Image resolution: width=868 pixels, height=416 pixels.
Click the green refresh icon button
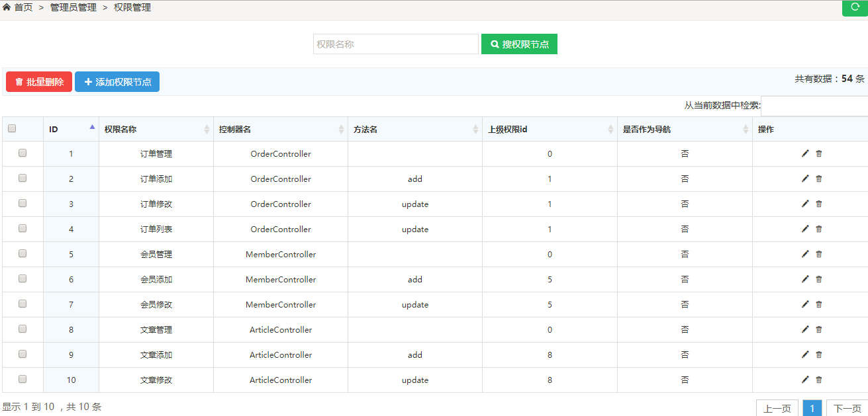click(854, 7)
